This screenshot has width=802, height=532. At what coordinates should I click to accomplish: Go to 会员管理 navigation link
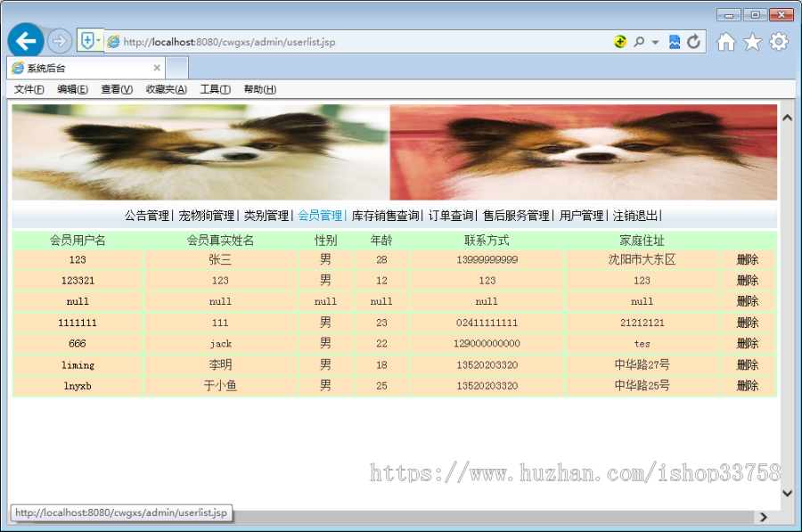click(x=320, y=216)
